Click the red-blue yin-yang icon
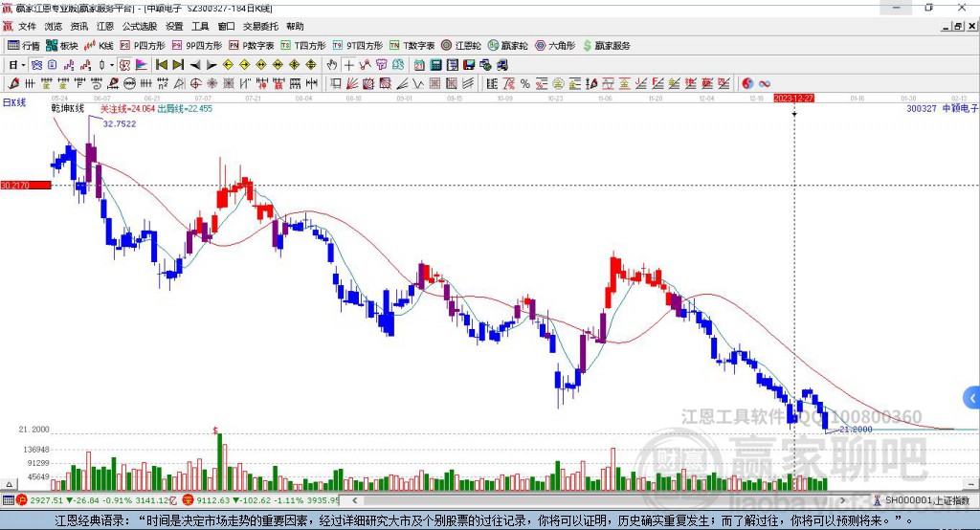980x530 pixels. coord(747,84)
